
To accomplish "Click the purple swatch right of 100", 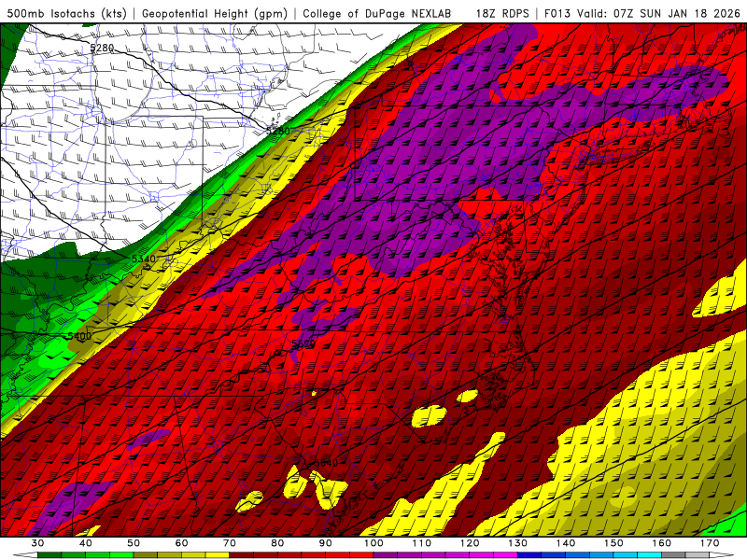I will coord(386,555).
